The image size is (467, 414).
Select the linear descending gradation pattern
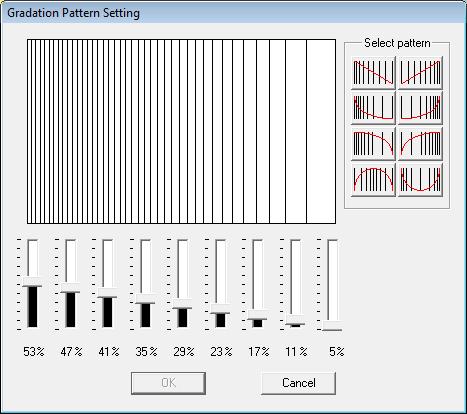pos(373,73)
